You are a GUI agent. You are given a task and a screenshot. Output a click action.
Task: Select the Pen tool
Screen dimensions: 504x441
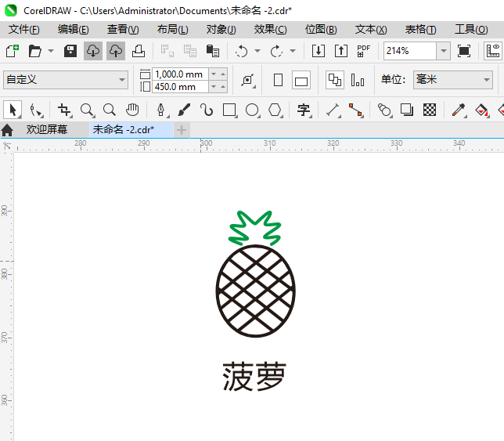pyautogui.click(x=162, y=110)
